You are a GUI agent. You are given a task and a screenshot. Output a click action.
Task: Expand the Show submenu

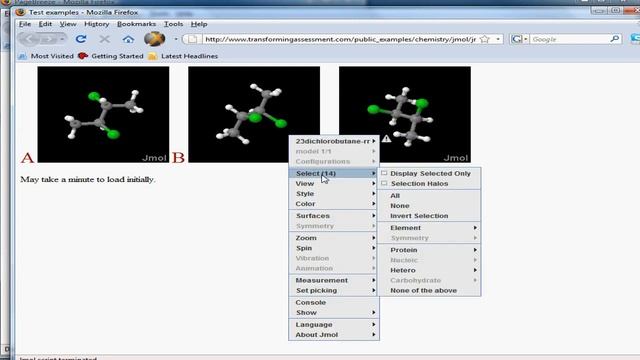point(334,313)
